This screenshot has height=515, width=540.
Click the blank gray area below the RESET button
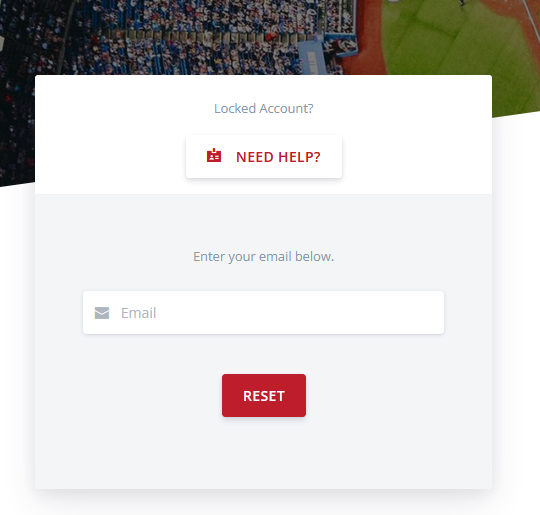(x=264, y=453)
